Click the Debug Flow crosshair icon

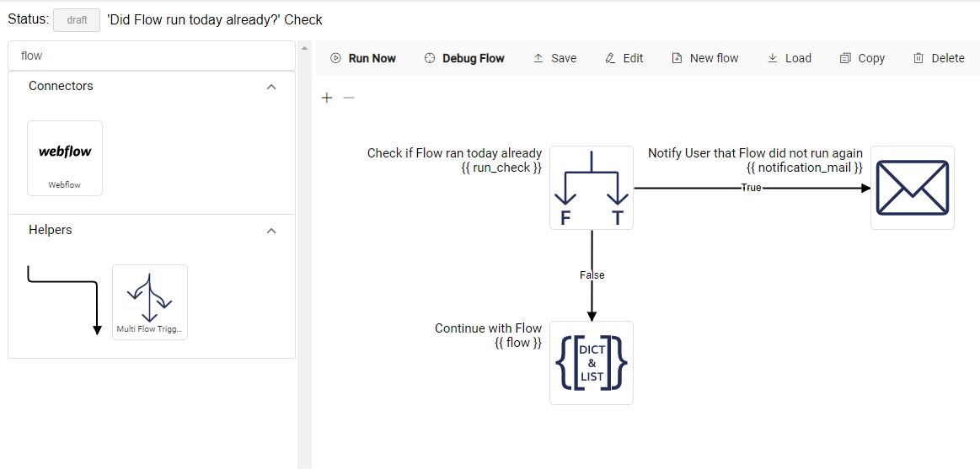(x=430, y=58)
